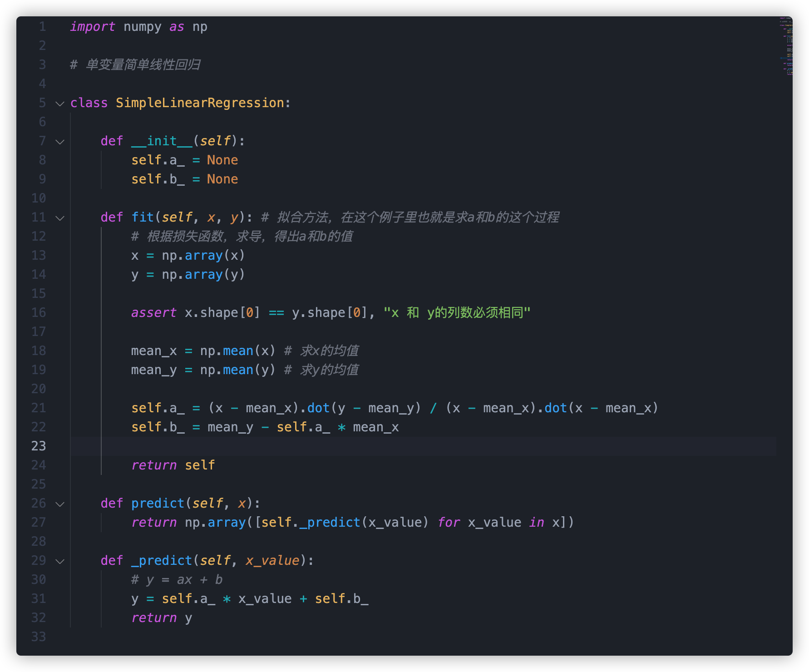
Task: Click line number 1 in gutter
Action: (42, 27)
